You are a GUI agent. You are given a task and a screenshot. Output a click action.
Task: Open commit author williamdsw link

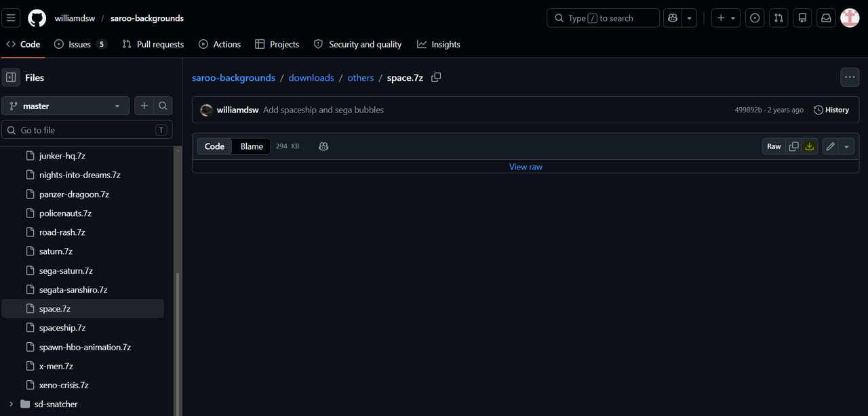(238, 110)
